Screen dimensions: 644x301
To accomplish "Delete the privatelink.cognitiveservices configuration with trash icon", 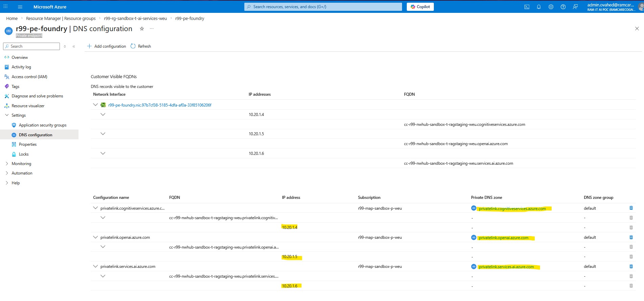I will tap(631, 208).
